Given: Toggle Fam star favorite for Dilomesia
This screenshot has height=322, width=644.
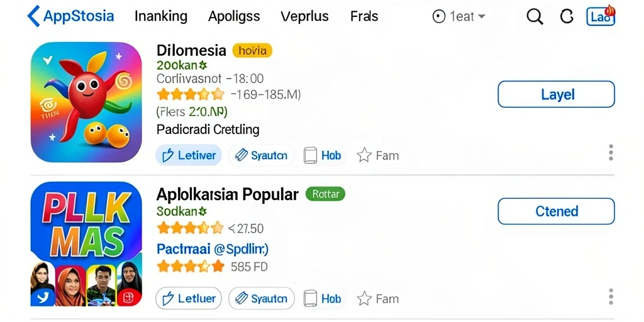Looking at the screenshot, I should click(x=377, y=156).
